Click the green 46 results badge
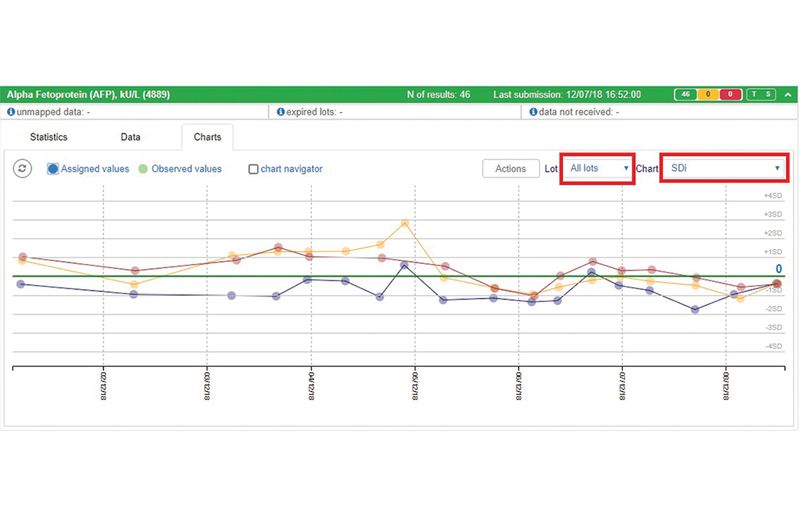The height and width of the screenshot is (531, 800). (686, 94)
